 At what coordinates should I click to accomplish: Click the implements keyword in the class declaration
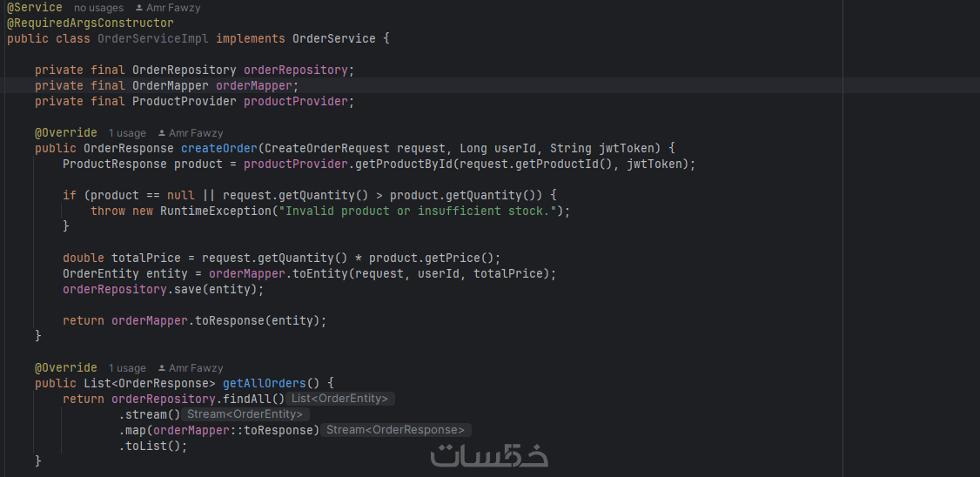point(251,39)
